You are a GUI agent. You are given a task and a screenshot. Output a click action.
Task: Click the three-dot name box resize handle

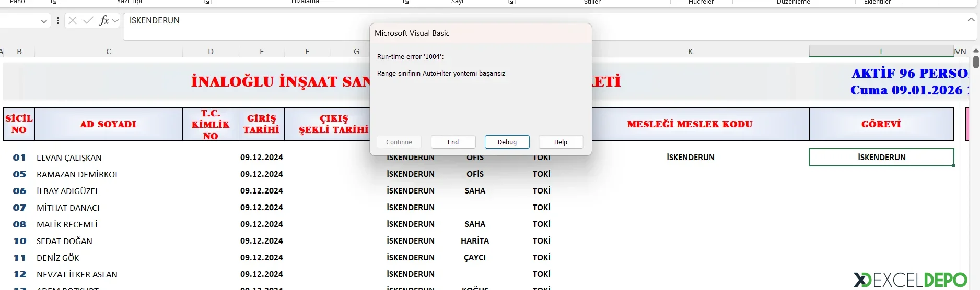click(57, 21)
